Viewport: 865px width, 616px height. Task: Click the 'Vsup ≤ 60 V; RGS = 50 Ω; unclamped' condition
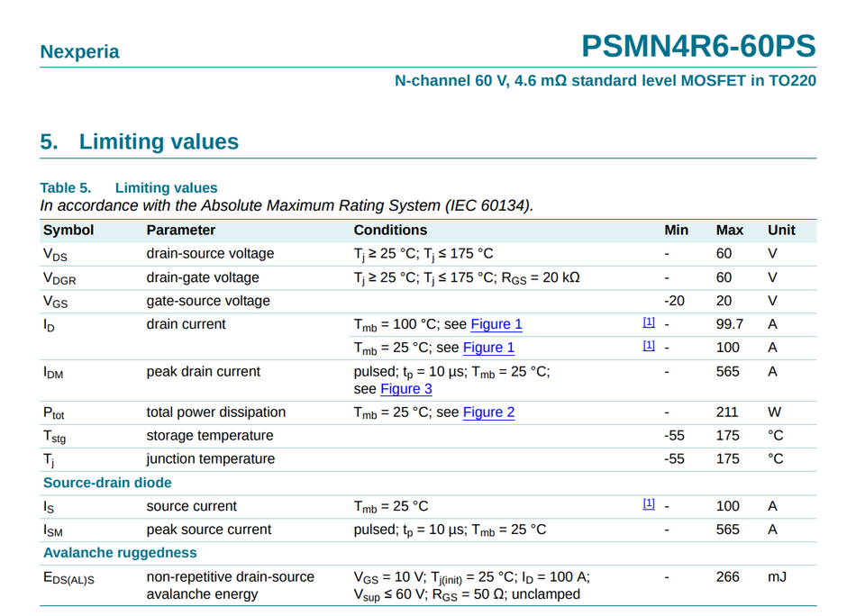pos(467,594)
